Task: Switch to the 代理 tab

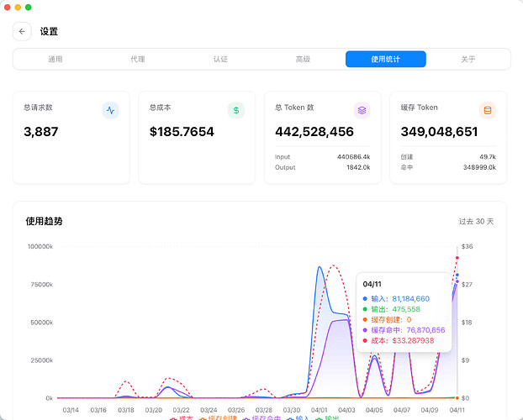Action: [138, 60]
